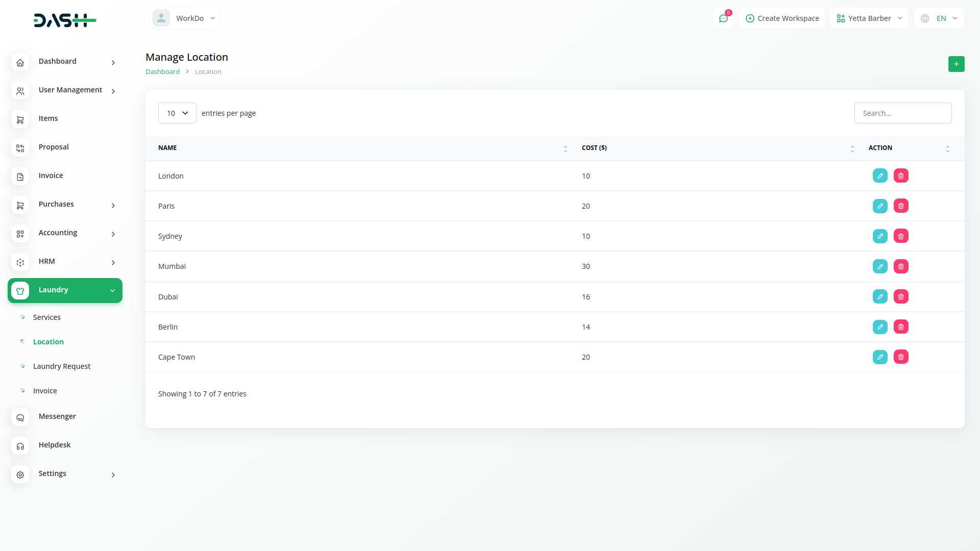Image resolution: width=980 pixels, height=551 pixels.
Task: Click the green plus add location button
Action: tap(956, 64)
